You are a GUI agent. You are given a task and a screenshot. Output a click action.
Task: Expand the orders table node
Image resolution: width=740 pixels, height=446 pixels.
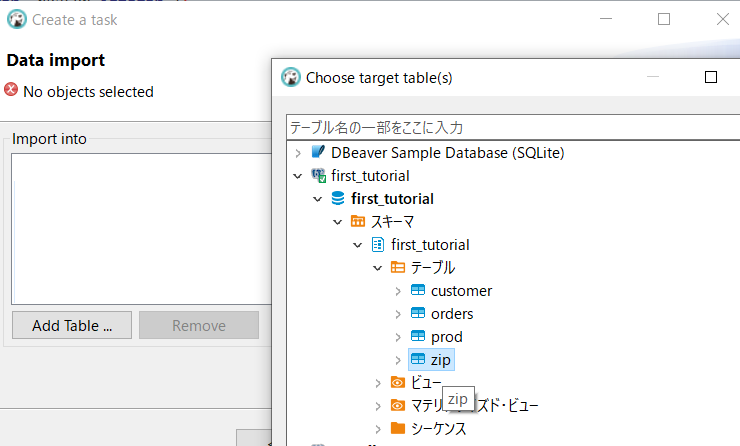pyautogui.click(x=398, y=314)
